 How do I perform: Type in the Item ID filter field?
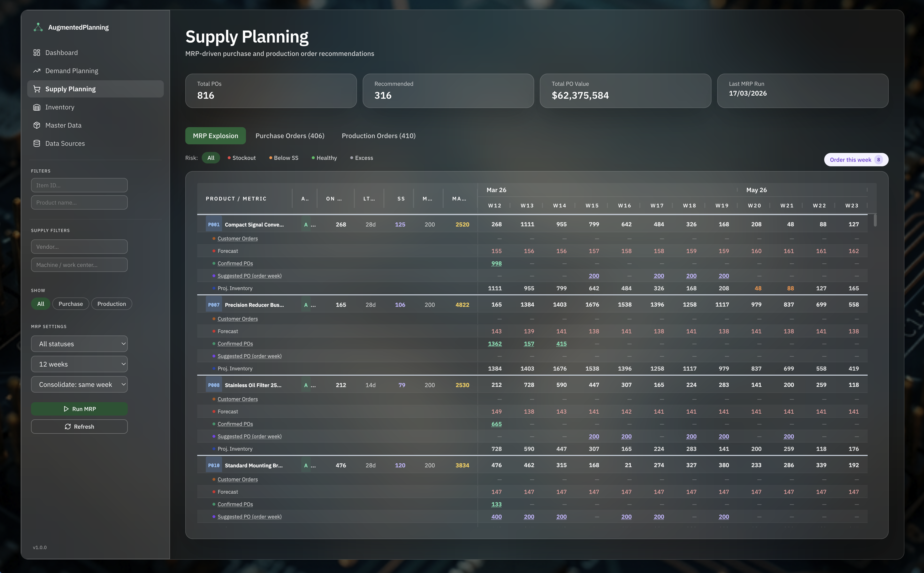pyautogui.click(x=79, y=185)
